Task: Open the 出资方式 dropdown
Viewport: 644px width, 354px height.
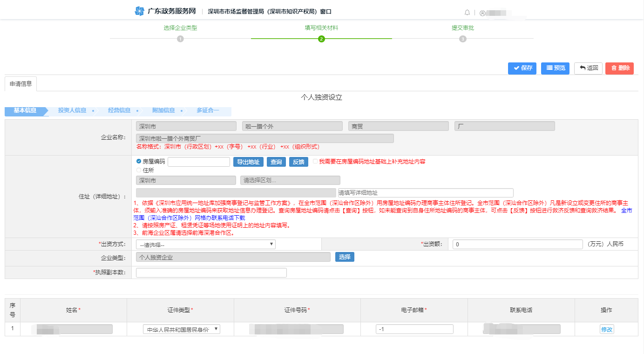Action: click(x=205, y=244)
